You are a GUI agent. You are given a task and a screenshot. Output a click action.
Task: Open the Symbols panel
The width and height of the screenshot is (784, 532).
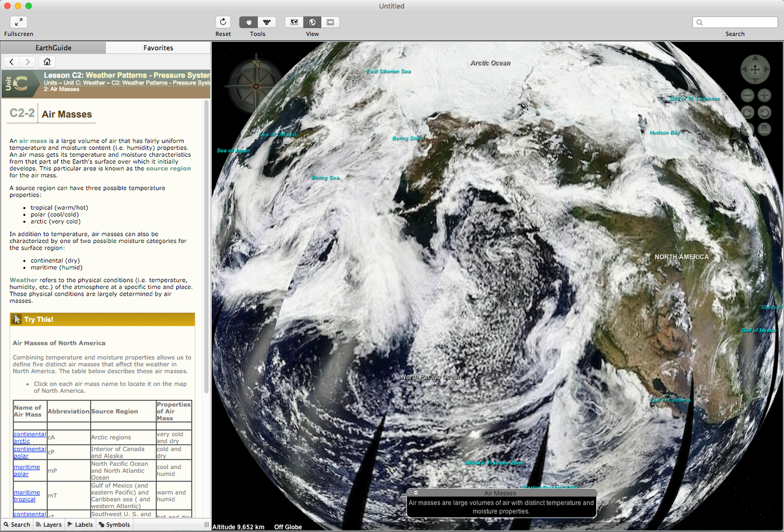coord(114,524)
